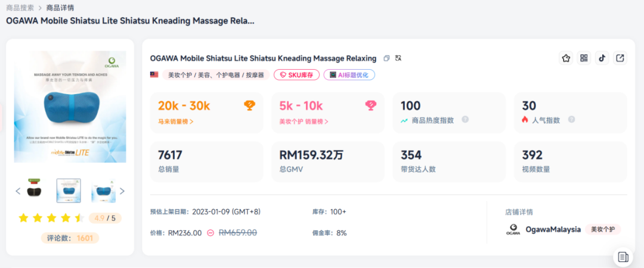Click the RM159.32万 总GMV card
The width and height of the screenshot is (644, 268).
coord(328,161)
